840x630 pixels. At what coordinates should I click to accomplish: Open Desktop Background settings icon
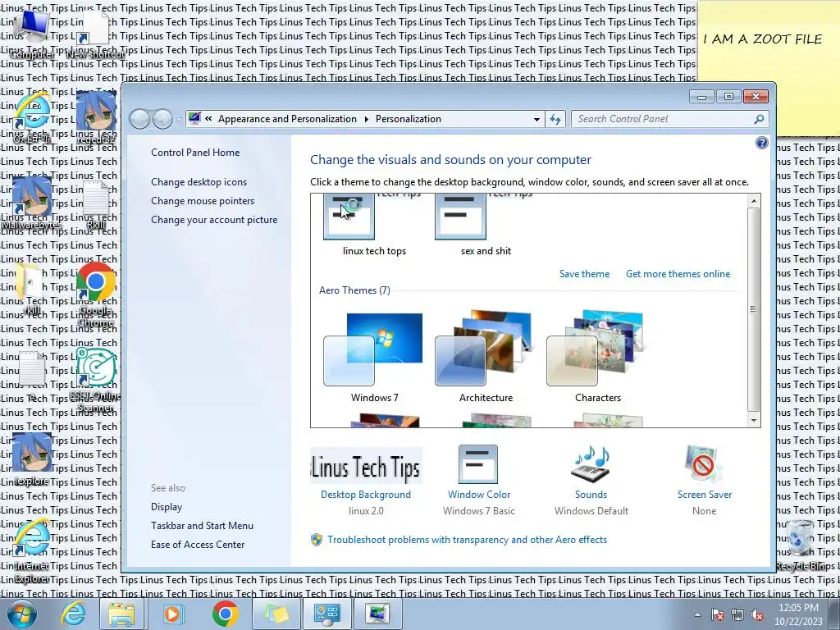pyautogui.click(x=366, y=466)
